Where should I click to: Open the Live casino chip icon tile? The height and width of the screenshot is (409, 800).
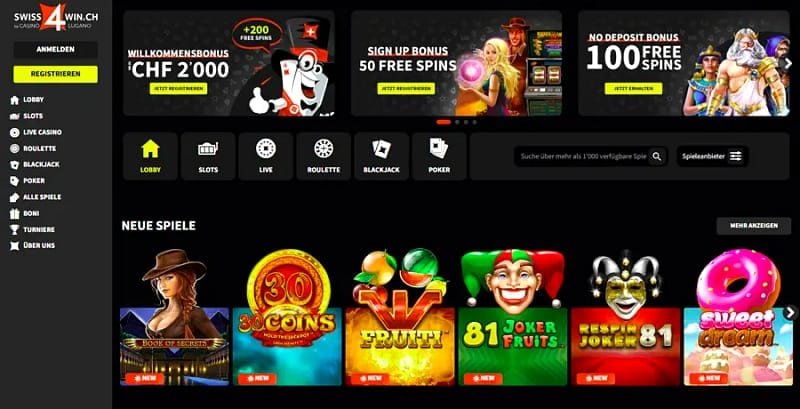click(x=265, y=156)
